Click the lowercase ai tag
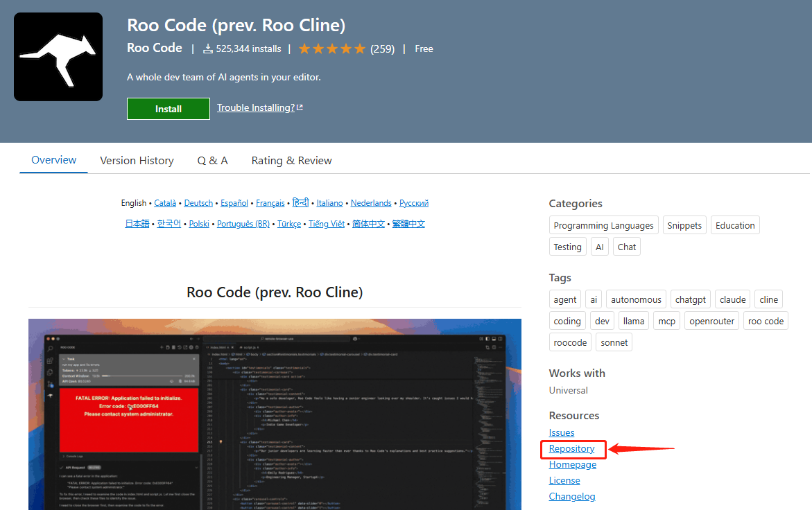The width and height of the screenshot is (812, 510). point(594,299)
